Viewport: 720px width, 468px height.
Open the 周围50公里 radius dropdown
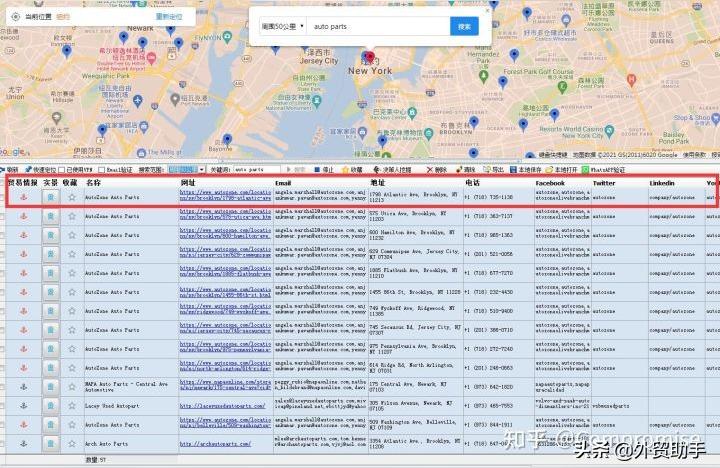pos(280,26)
